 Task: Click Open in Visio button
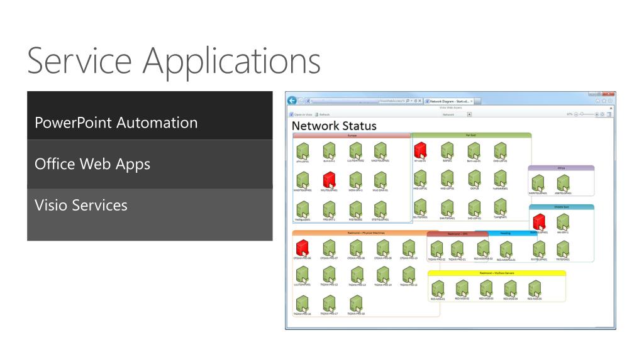coord(301,114)
